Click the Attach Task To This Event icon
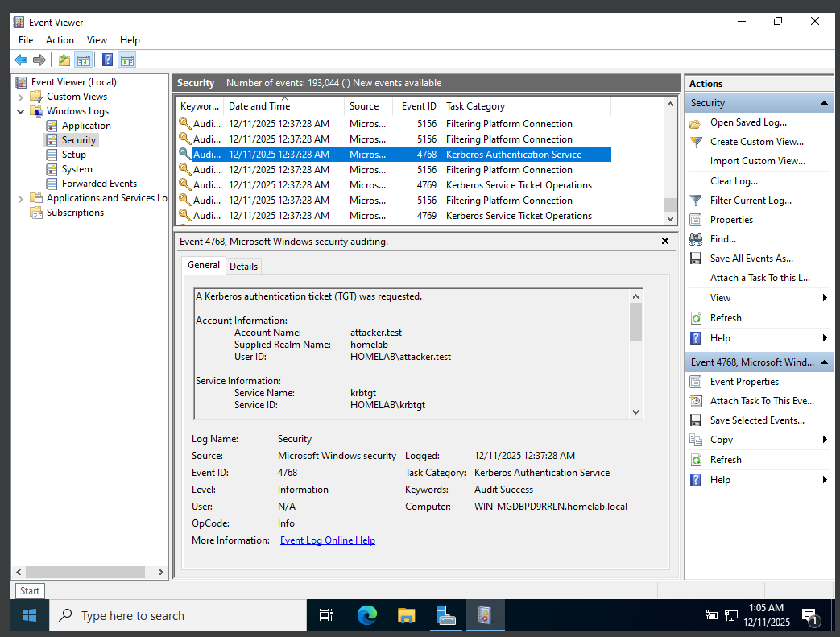 click(696, 401)
